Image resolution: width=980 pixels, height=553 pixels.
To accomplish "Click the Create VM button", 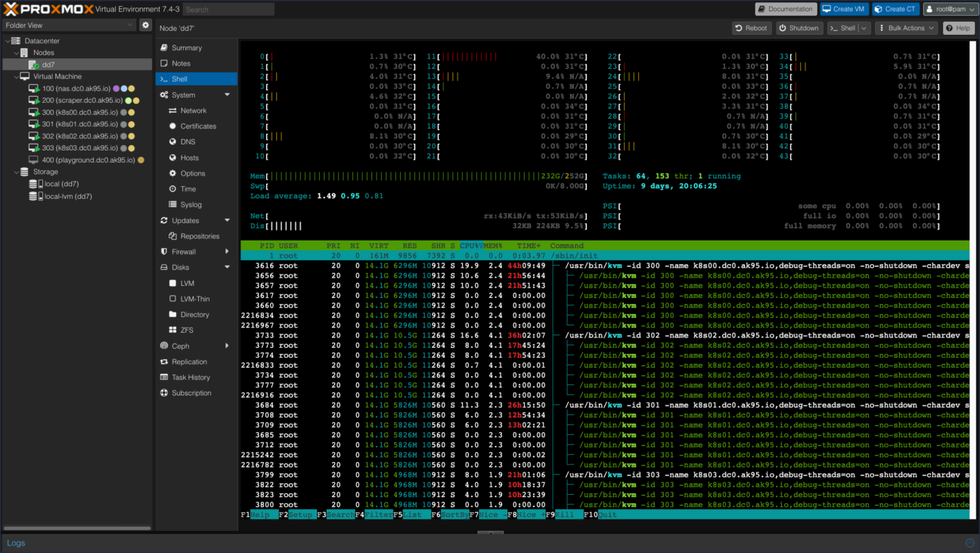I will click(x=844, y=9).
